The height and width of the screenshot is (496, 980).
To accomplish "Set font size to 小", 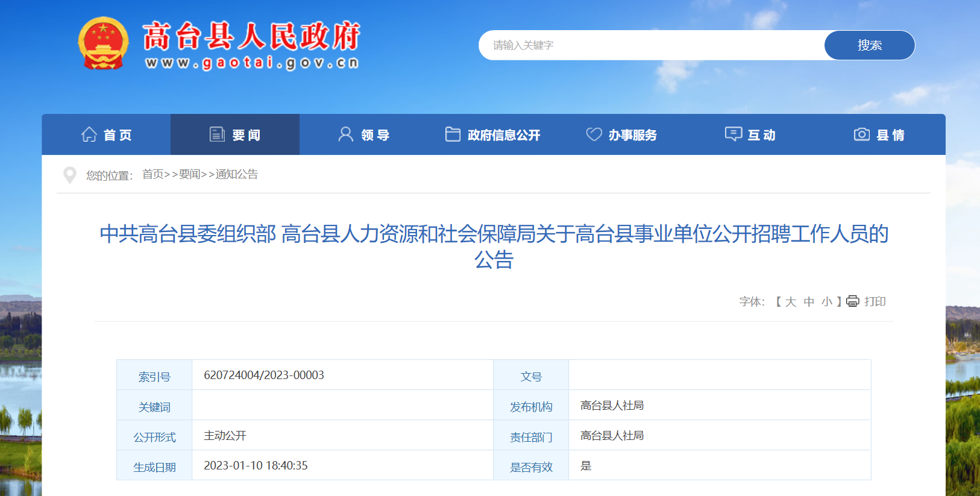I will tap(827, 301).
